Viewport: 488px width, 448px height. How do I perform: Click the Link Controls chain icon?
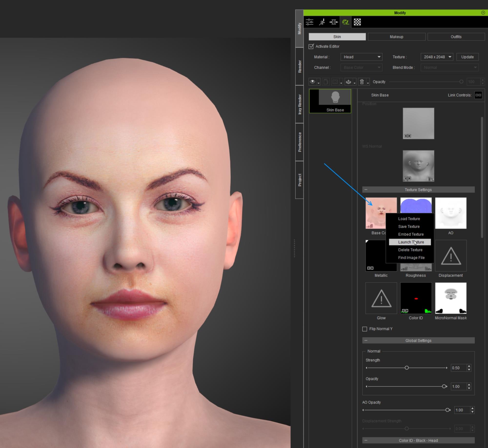(x=478, y=95)
